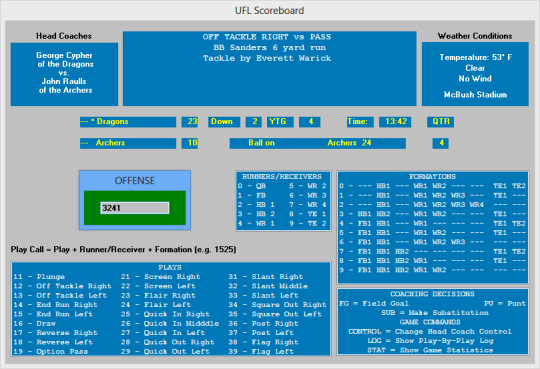This screenshot has width=540, height=369.
Task: Click the down number 2
Action: coord(253,122)
